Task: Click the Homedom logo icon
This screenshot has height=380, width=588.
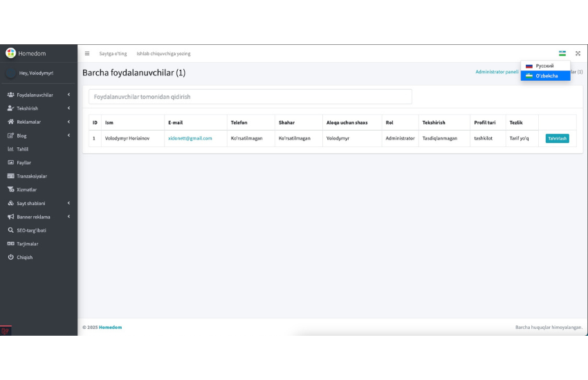Action: tap(11, 53)
